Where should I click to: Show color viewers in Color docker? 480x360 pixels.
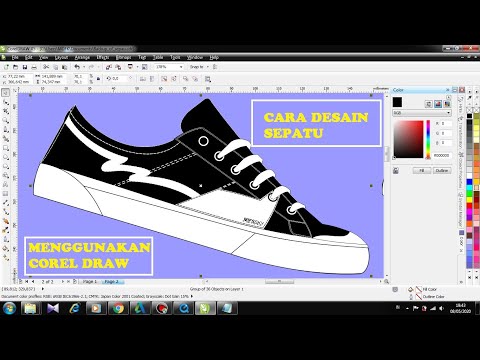[438, 104]
